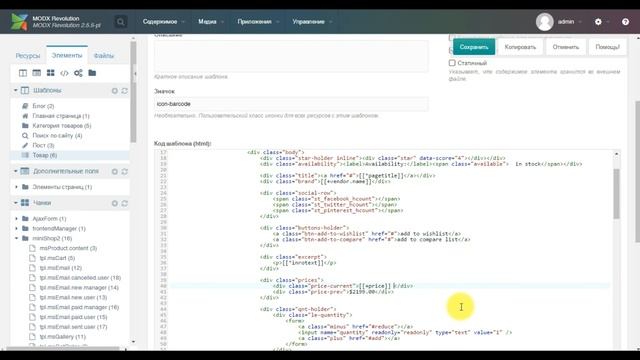Collapse the Дополнительные поля section
Screen dimensions: 640x360
coord(16,171)
